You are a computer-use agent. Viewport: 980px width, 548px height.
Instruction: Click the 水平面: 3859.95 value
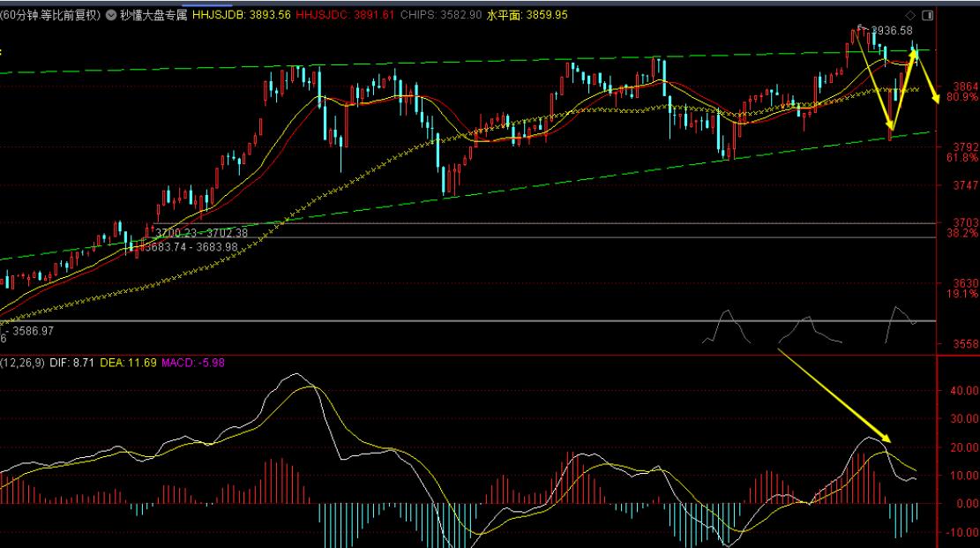click(x=527, y=15)
